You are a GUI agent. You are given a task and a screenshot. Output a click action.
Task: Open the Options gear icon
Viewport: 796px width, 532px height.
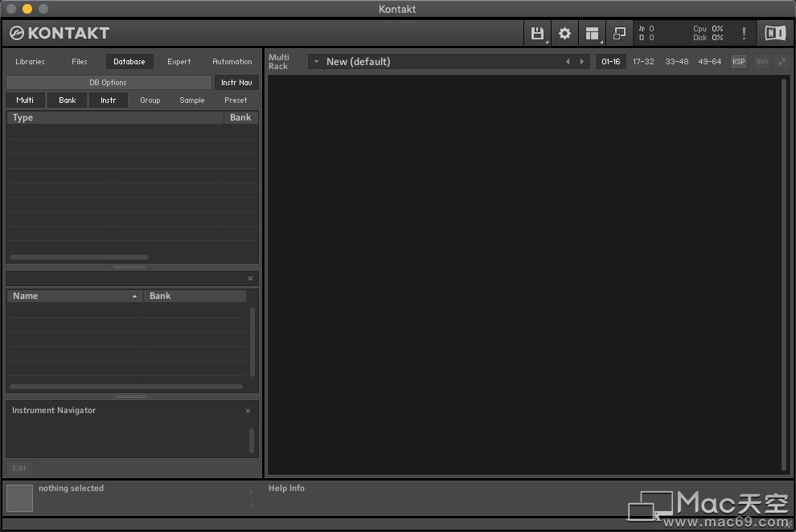[x=564, y=33]
